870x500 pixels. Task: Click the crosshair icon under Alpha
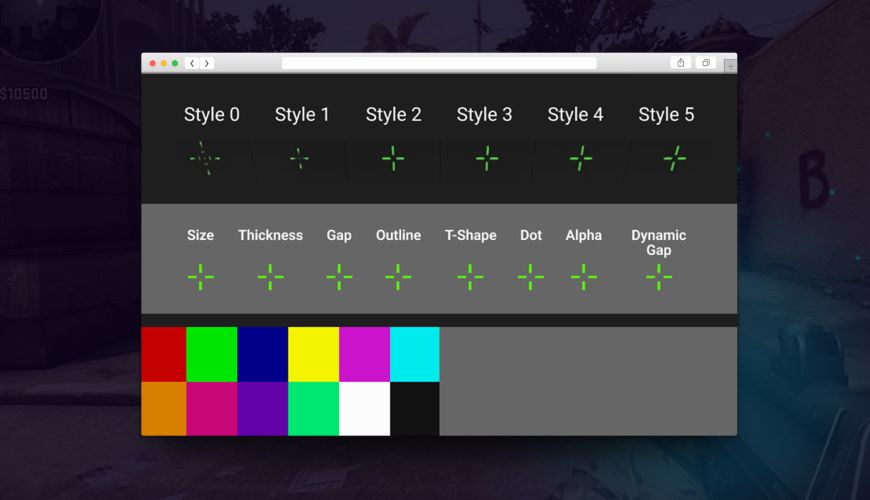[x=584, y=277]
